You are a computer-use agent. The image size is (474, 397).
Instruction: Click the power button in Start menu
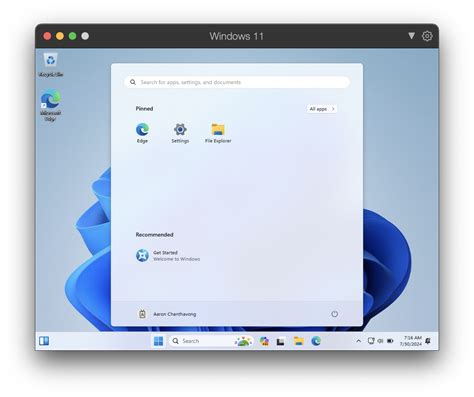click(x=335, y=314)
